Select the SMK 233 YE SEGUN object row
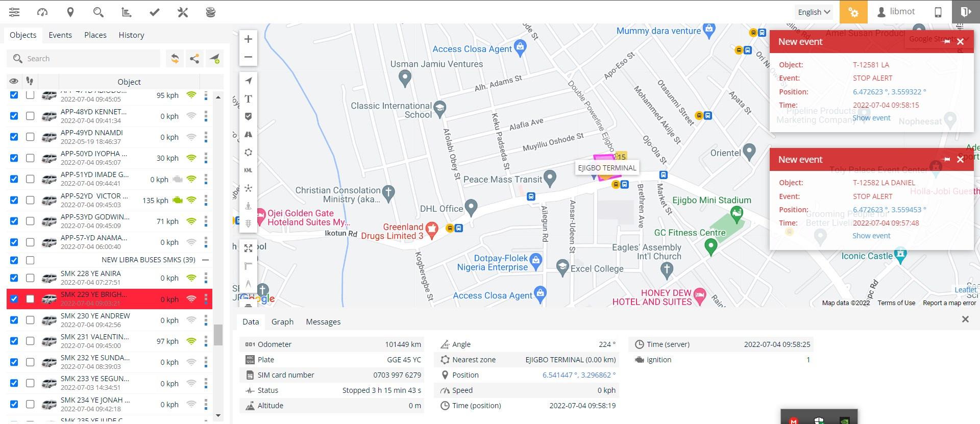The height and width of the screenshot is (424, 980). tap(109, 383)
